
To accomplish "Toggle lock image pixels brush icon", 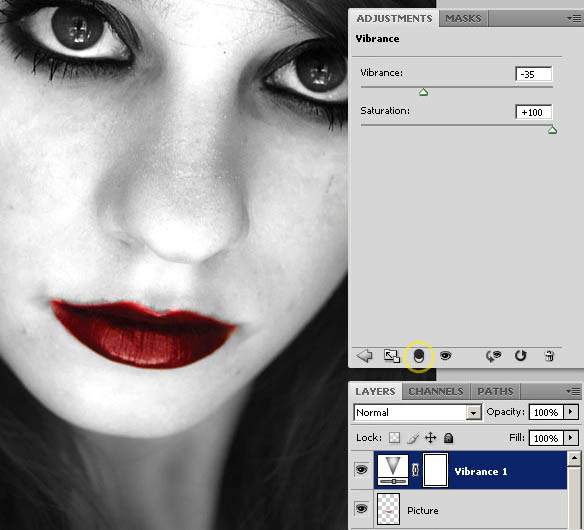I will tap(413, 438).
